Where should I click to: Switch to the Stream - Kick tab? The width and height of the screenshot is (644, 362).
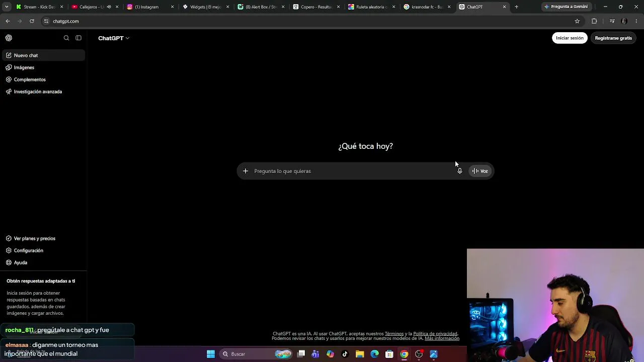pos(39,7)
